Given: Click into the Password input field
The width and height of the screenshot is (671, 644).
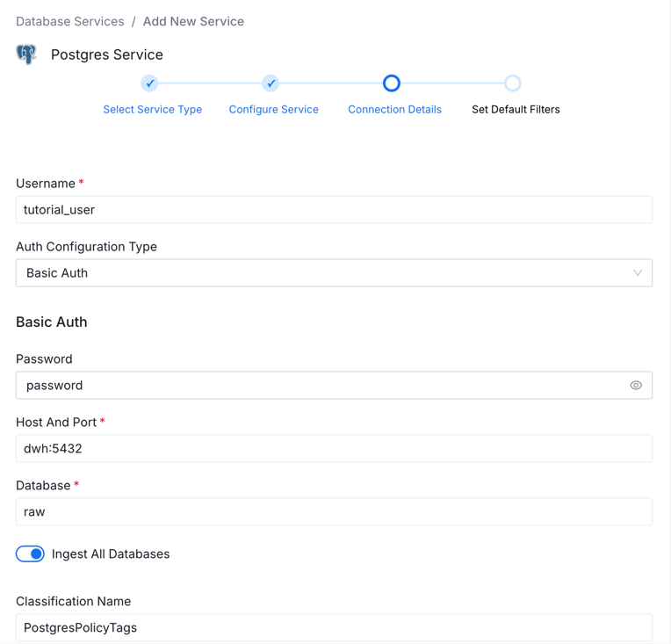Looking at the screenshot, I should [321, 386].
